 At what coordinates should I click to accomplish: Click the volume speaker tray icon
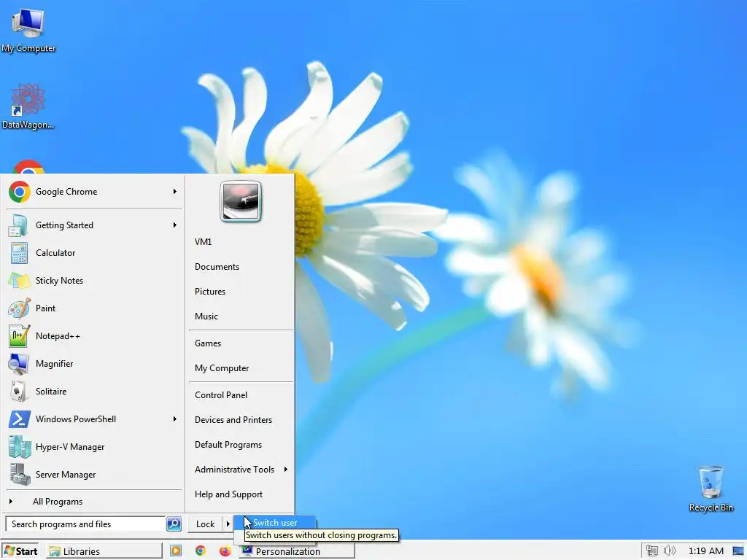670,551
